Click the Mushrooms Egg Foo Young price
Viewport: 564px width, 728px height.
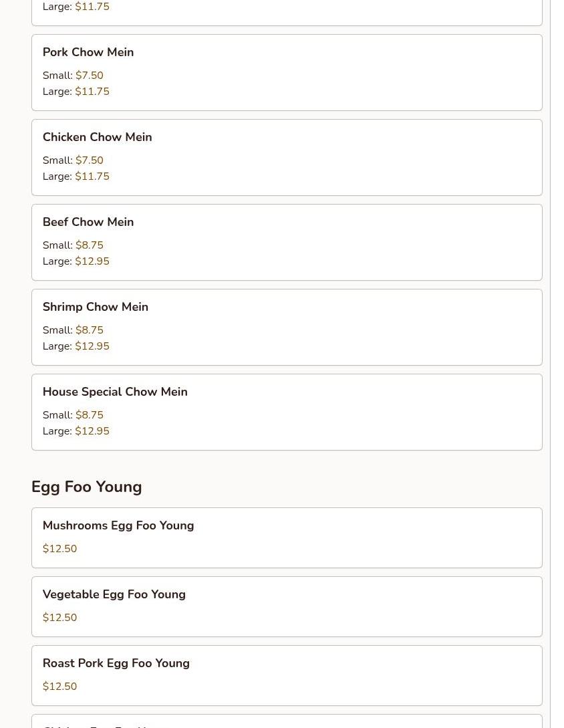(59, 549)
